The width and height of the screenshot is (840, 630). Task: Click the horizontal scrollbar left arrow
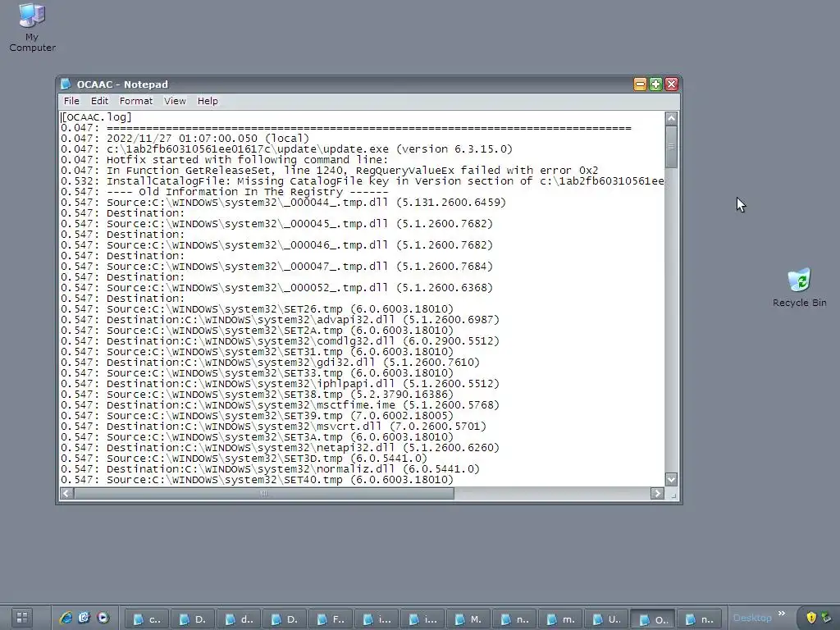pyautogui.click(x=66, y=493)
